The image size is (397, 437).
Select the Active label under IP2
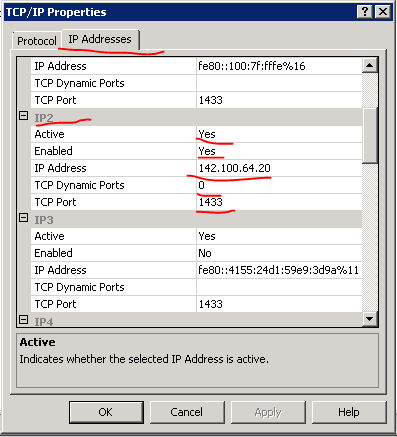(49, 134)
